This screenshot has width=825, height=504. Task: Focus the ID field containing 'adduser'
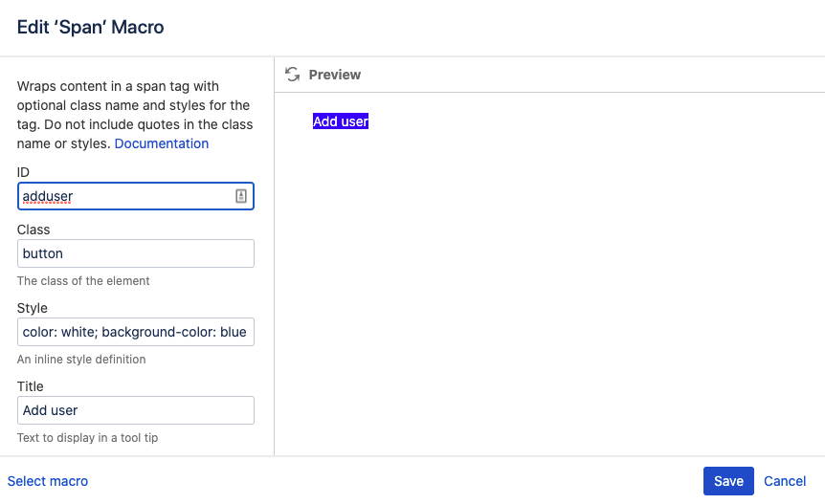(124, 196)
